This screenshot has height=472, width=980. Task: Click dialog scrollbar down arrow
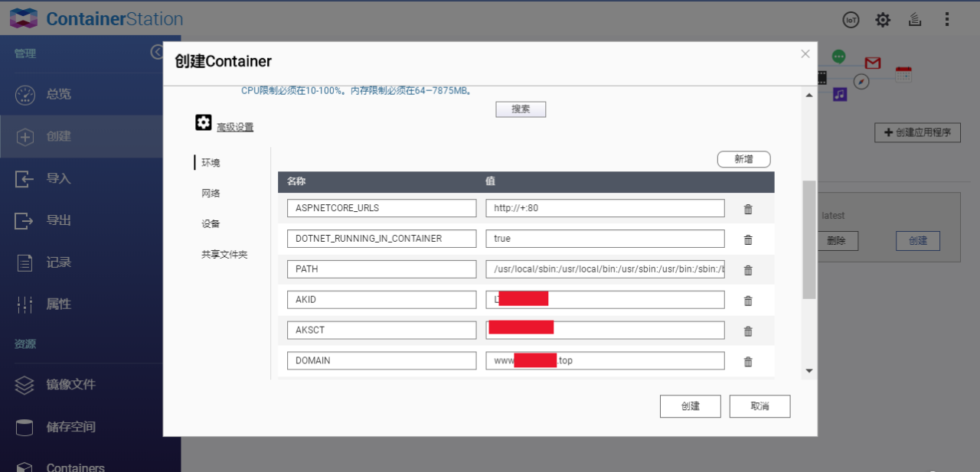[809, 371]
